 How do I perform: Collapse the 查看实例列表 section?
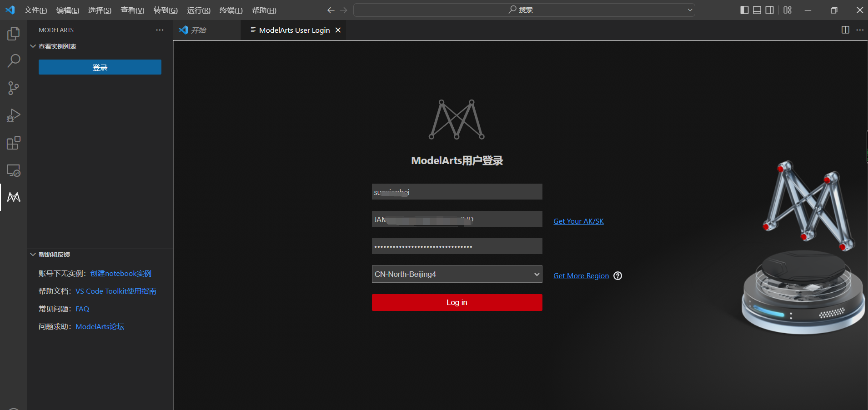coord(33,46)
